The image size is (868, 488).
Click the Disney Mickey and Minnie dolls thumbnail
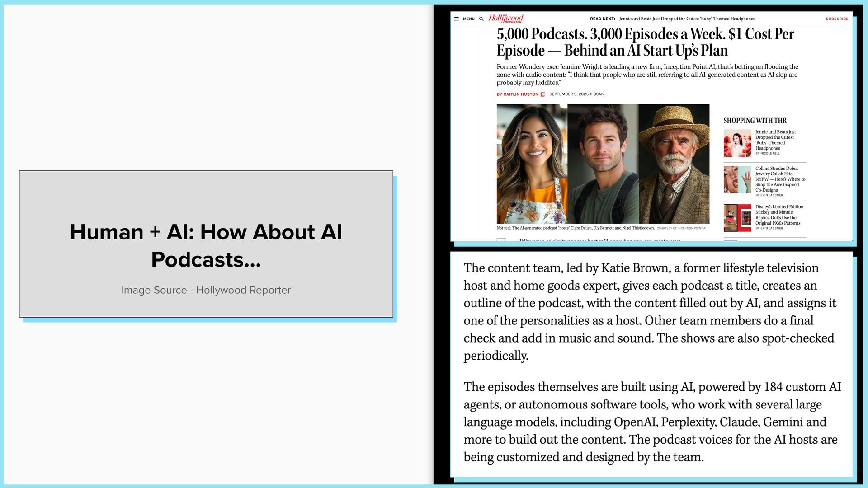pyautogui.click(x=737, y=218)
